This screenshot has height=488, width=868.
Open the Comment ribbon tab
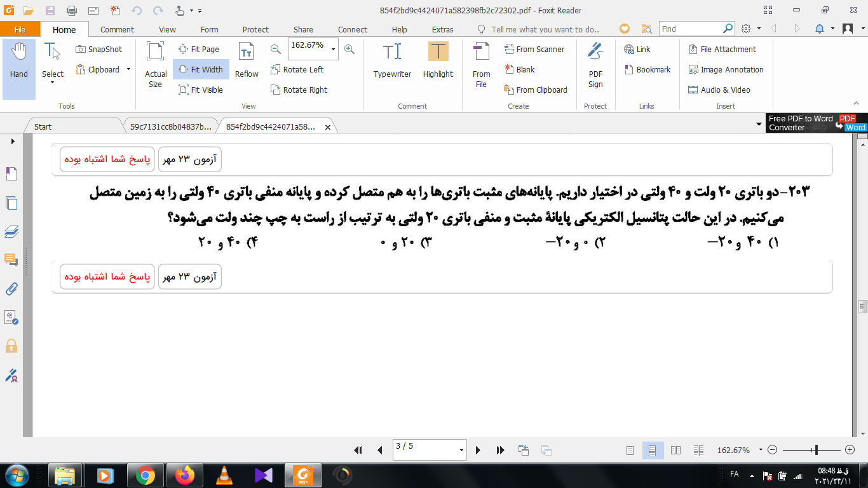(x=117, y=29)
